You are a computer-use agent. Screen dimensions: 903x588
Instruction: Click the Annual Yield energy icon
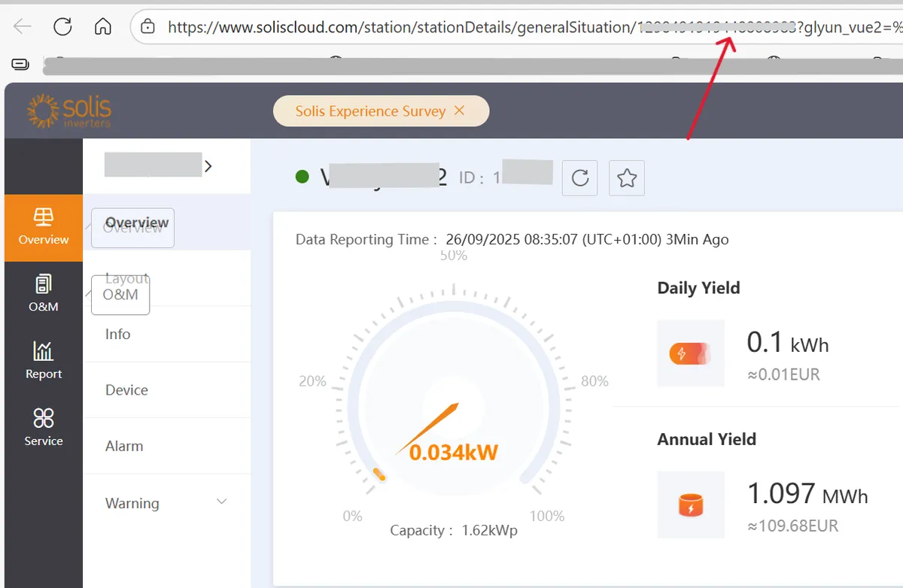(x=691, y=505)
